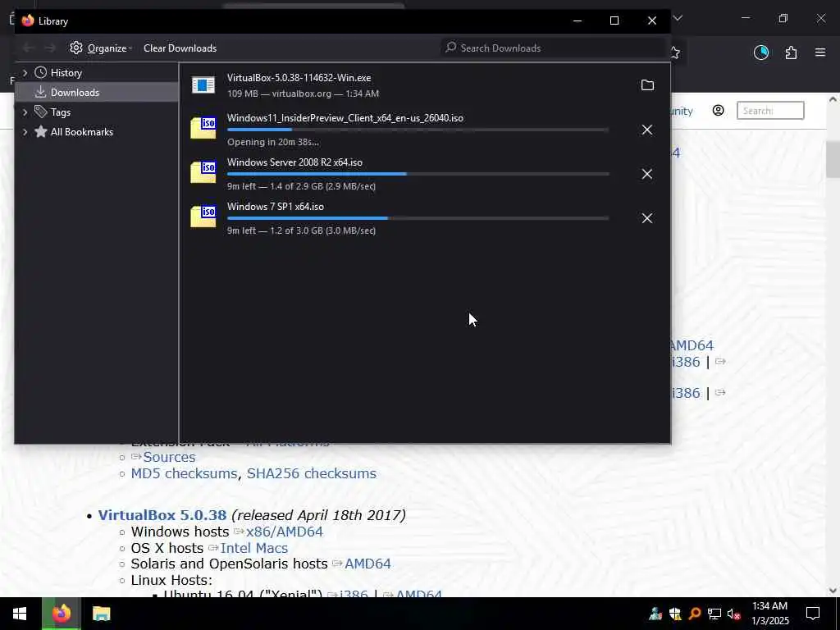Open containing folder for VirtualBox-5.0.38 download
Image resolution: width=840 pixels, height=630 pixels.
tap(647, 85)
